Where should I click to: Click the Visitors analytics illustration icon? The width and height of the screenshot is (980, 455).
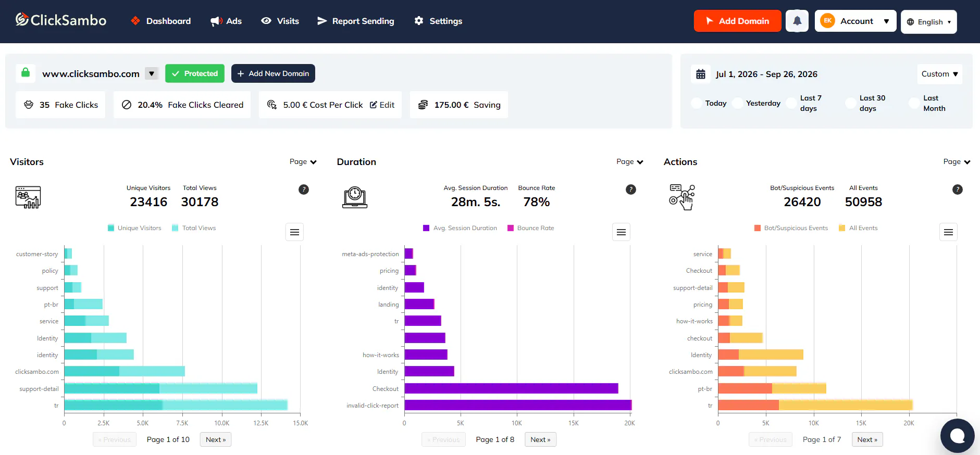pos(28,197)
